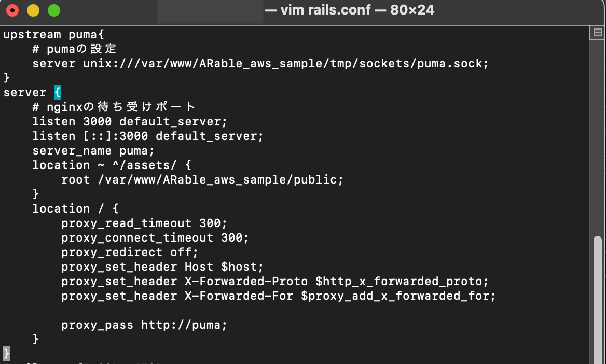Click the 'location ~ ^/assets/ {' line
The image size is (606, 364).
pyautogui.click(x=112, y=165)
